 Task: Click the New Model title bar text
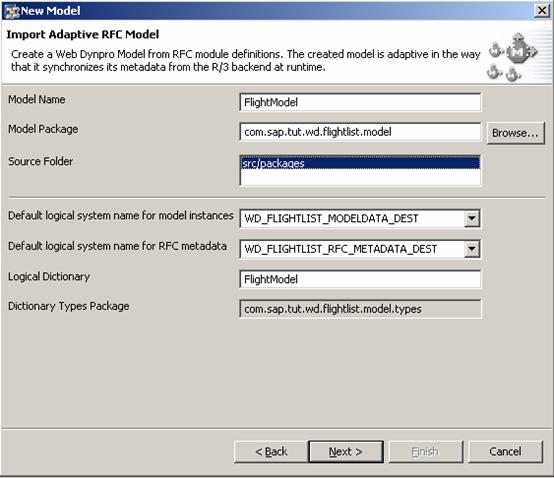(x=51, y=11)
